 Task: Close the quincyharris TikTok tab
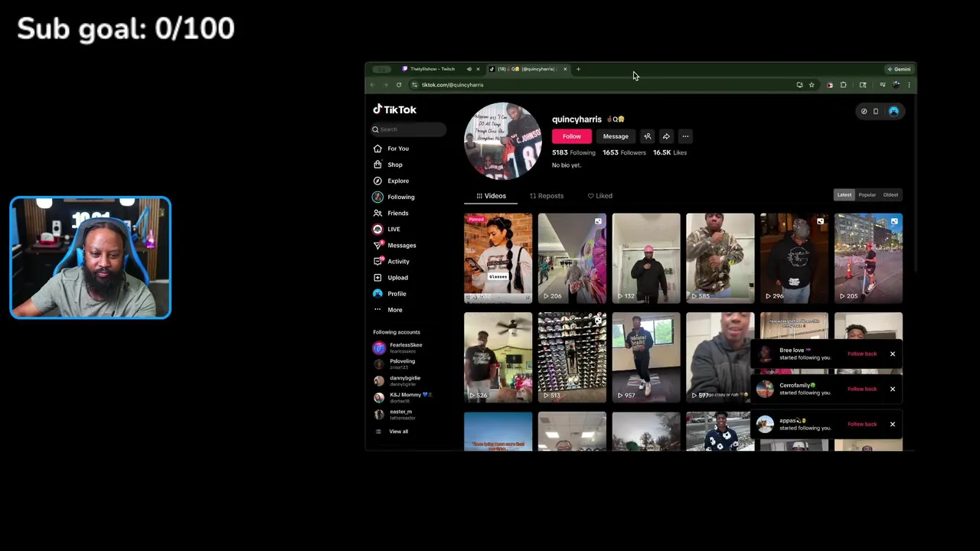pos(565,69)
